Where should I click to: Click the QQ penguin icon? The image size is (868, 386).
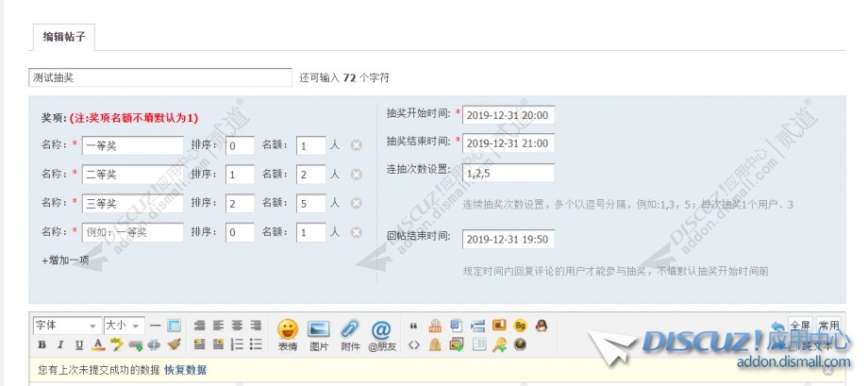click(x=542, y=326)
